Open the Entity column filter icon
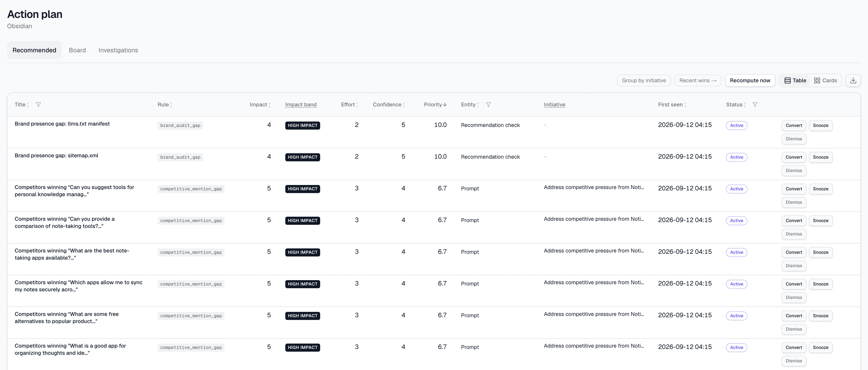The height and width of the screenshot is (370, 868). click(488, 104)
